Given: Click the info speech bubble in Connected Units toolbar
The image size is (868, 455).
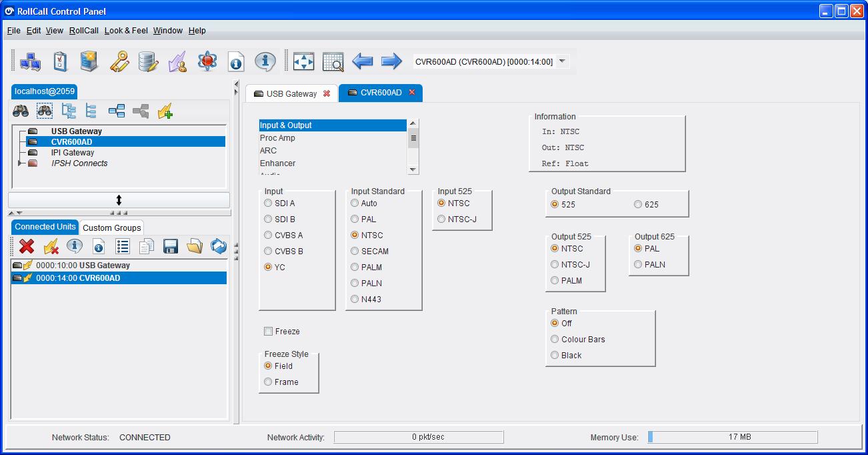Looking at the screenshot, I should [75, 246].
